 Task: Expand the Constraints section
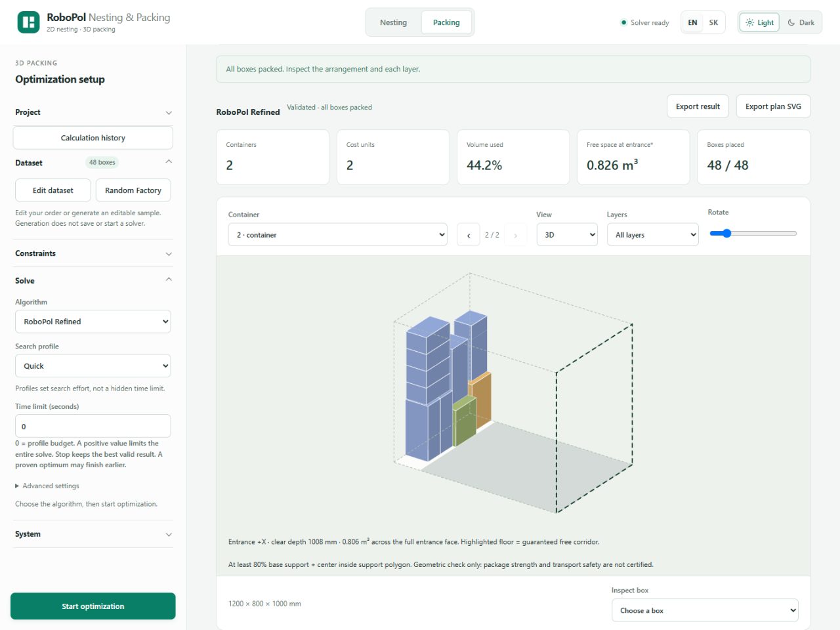click(x=93, y=253)
